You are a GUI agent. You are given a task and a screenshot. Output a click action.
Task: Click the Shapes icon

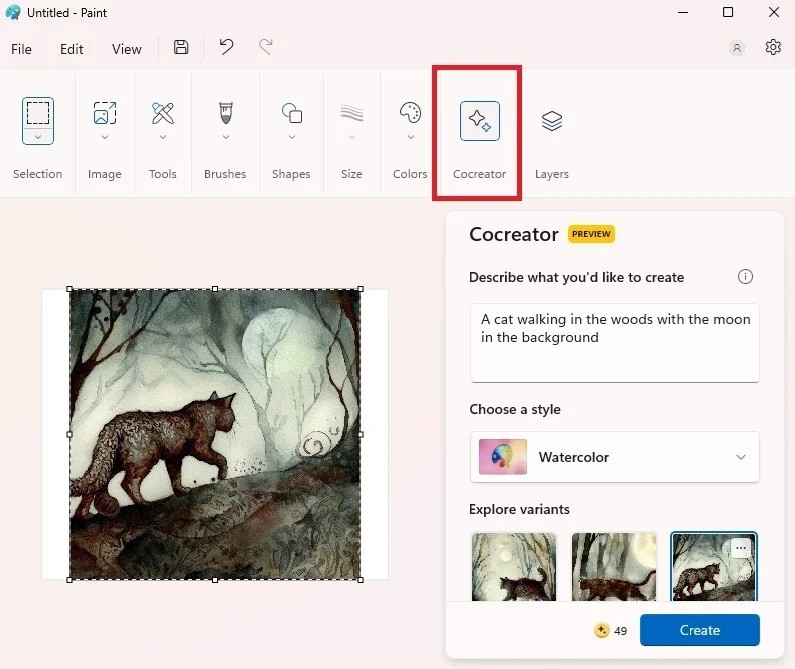click(x=291, y=113)
